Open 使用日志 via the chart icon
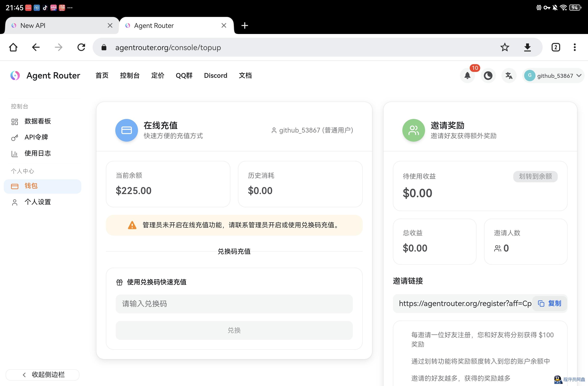This screenshot has width=588, height=386. (14, 153)
